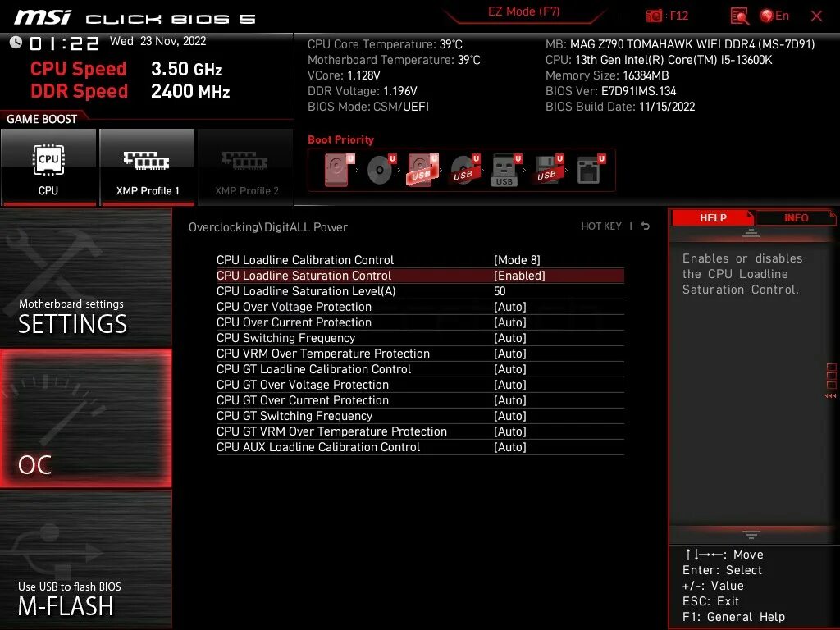Click the CPU Speed 3.50 GHz reading

(x=126, y=69)
